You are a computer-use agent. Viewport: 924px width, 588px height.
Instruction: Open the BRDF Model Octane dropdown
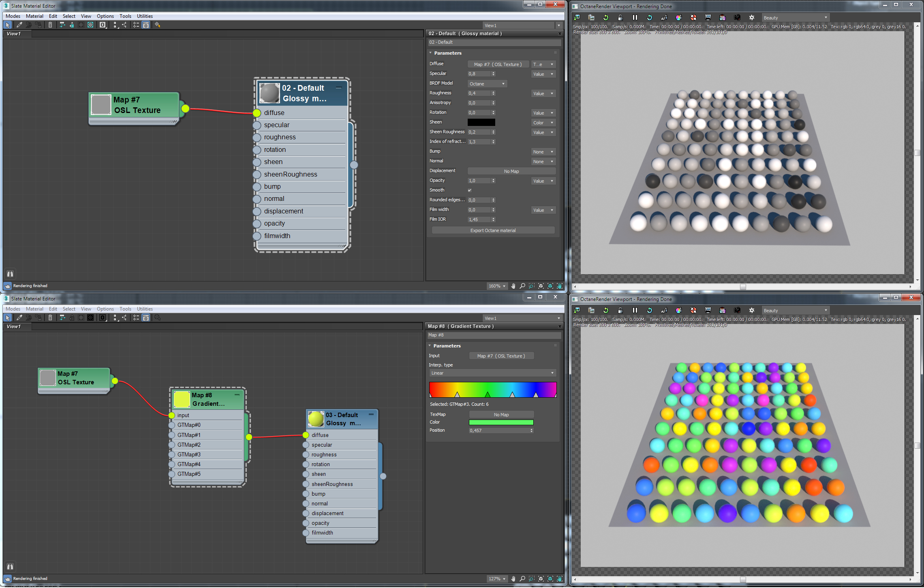click(487, 84)
